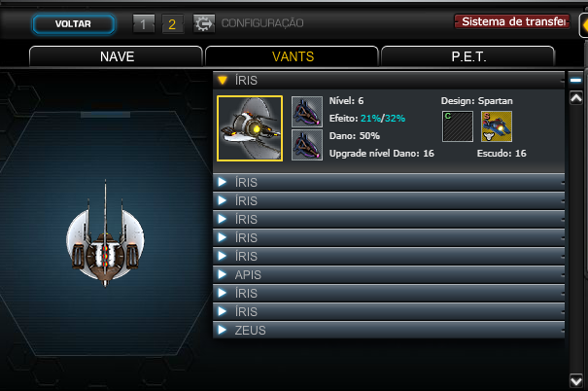588x391 pixels.
Task: Click the ship preview in the hexagon panel
Action: point(105,233)
